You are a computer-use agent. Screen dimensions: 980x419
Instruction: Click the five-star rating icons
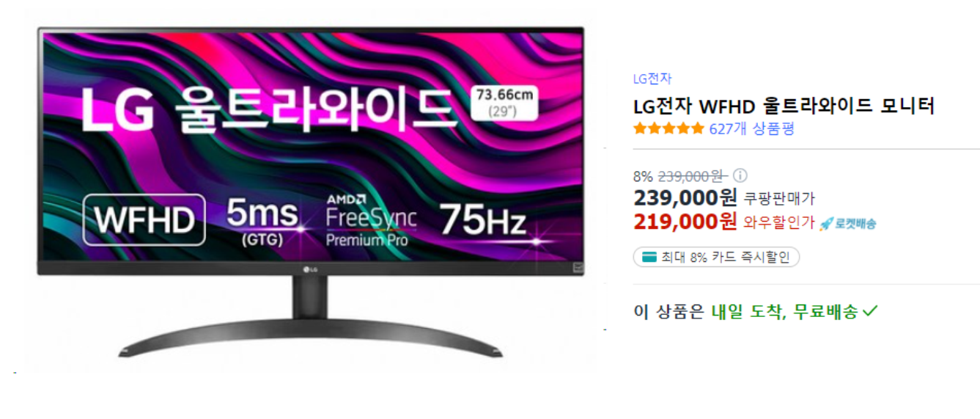pos(668,129)
